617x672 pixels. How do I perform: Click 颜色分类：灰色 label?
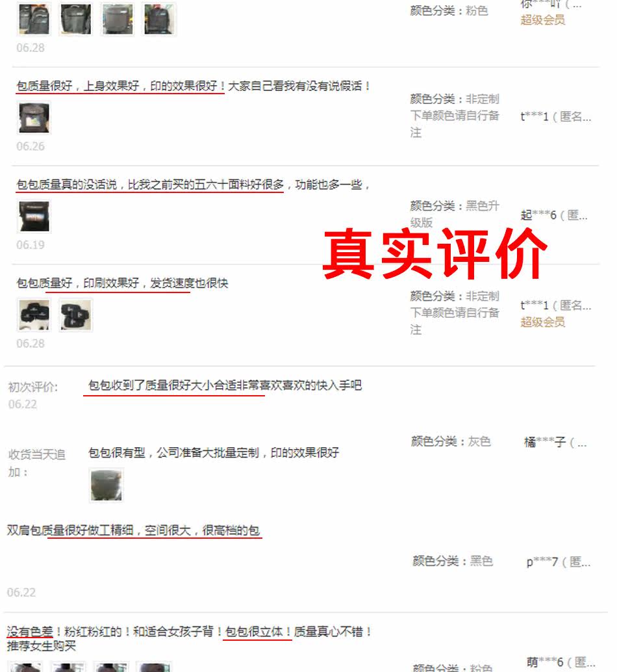[x=451, y=441]
